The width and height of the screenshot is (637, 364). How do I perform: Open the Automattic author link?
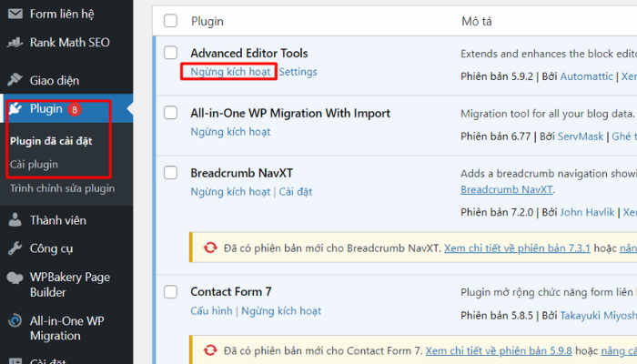tap(586, 76)
